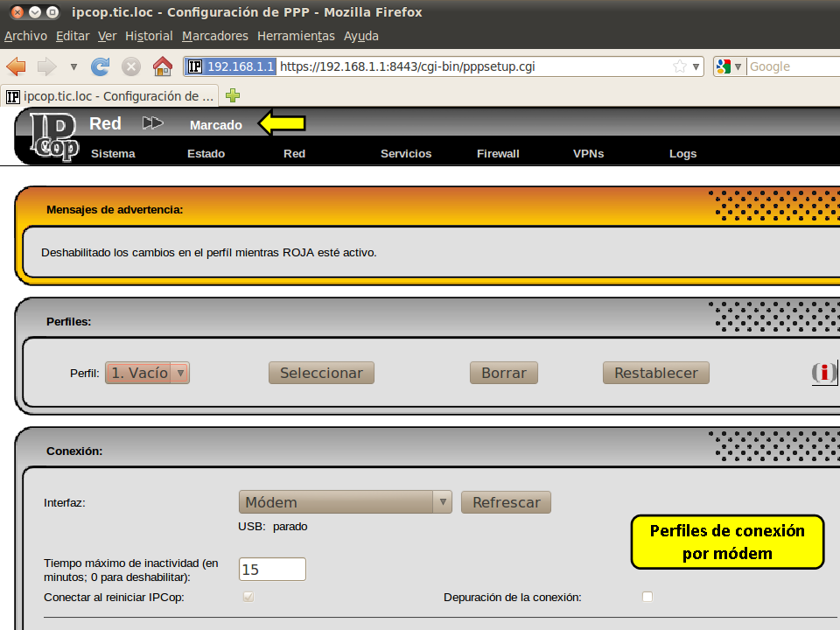Open the Firefox Home page icon
This screenshot has height=630, width=840.
click(x=162, y=66)
